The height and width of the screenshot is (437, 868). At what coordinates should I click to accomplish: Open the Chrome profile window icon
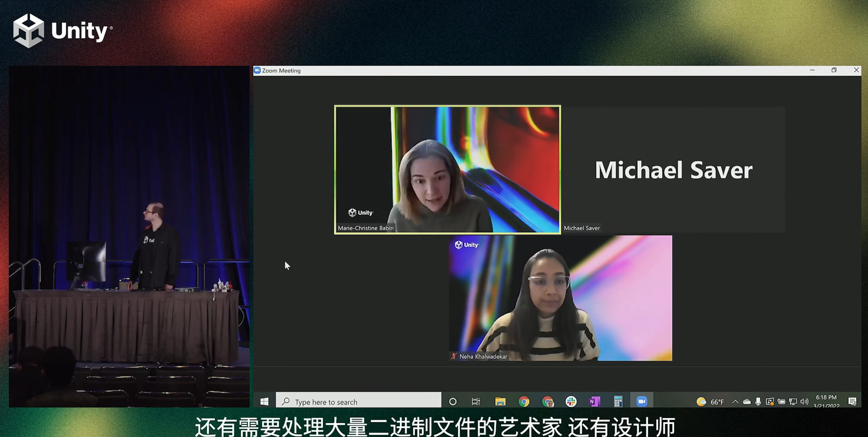pos(548,401)
